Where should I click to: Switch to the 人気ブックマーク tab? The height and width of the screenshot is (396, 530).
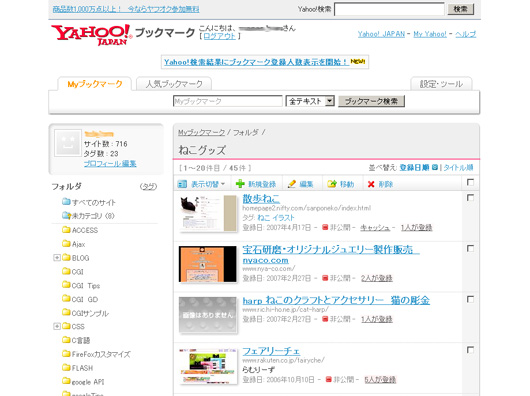pyautogui.click(x=174, y=84)
